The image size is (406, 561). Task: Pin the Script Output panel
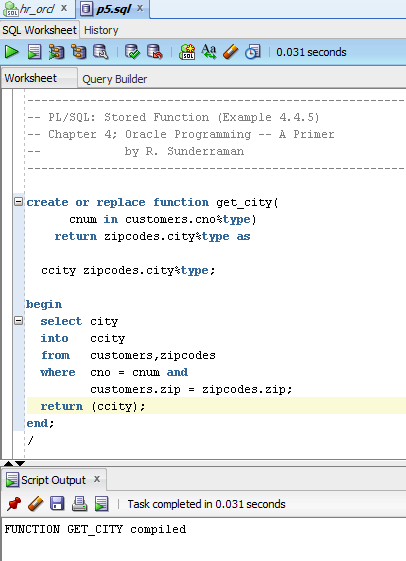click(x=14, y=504)
